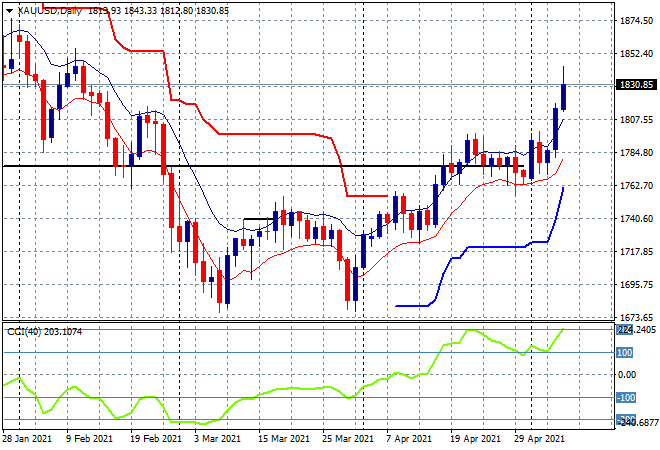This screenshot has width=660, height=450.
Task: Click the 1852.40 price scale label
Action: 636,53
